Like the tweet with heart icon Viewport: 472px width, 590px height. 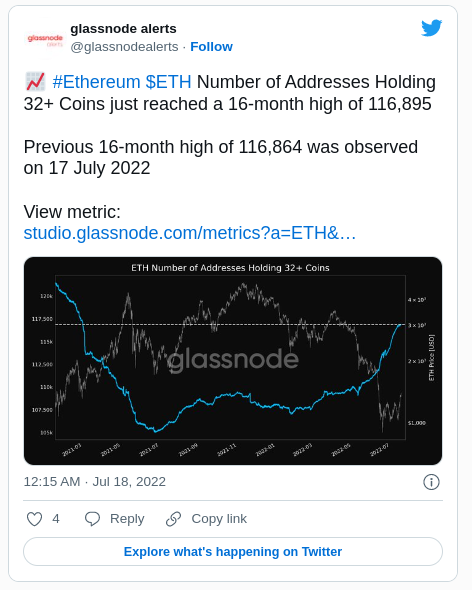34,519
